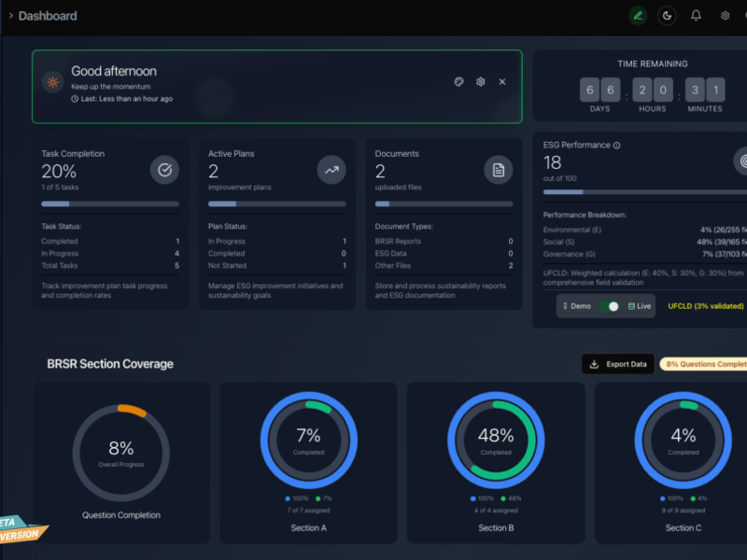Open settings gear in top header
Screen dimensions: 747x560
(725, 15)
